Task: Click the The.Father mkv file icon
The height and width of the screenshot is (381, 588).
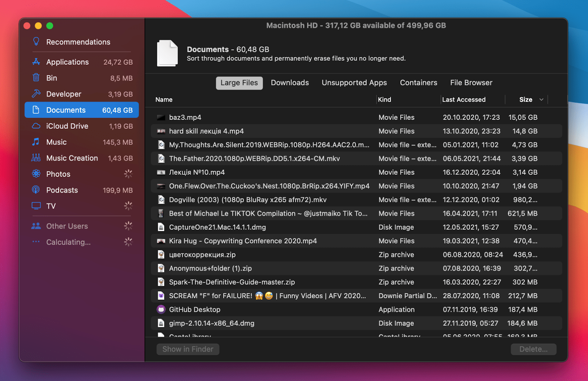Action: (x=161, y=158)
